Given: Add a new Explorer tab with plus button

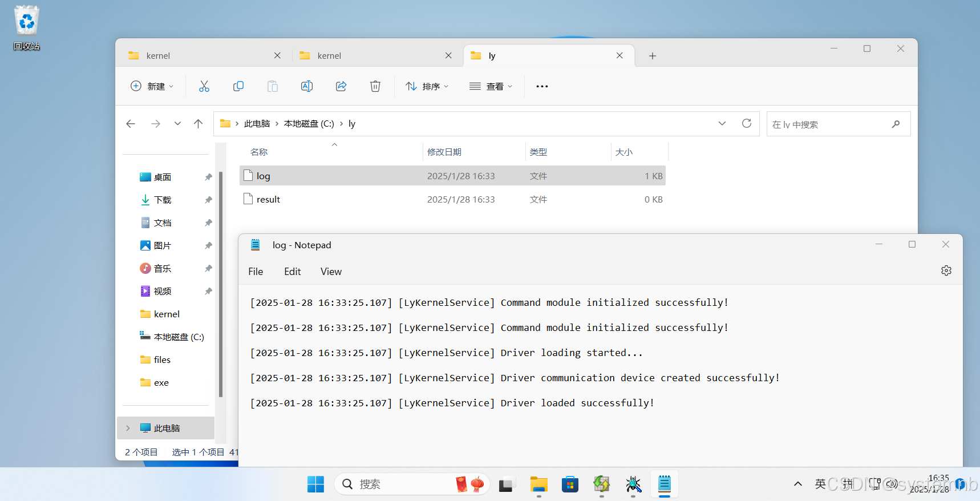Looking at the screenshot, I should (653, 56).
